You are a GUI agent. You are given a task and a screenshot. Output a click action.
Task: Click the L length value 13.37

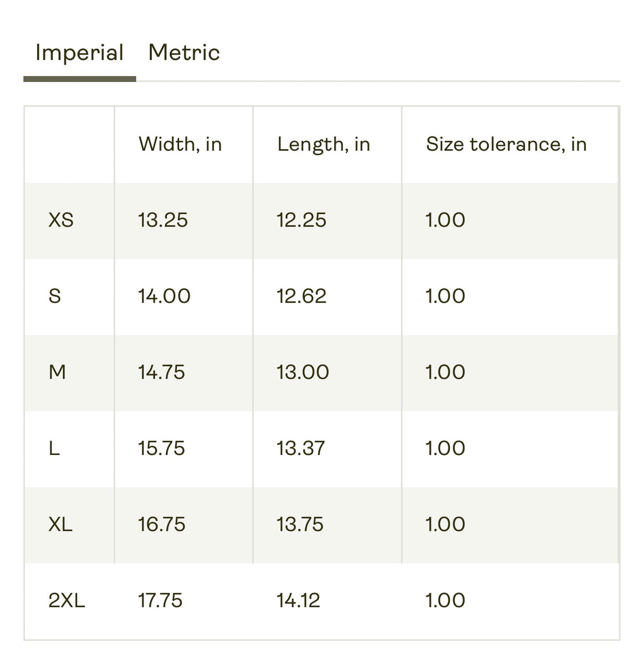pyautogui.click(x=301, y=449)
